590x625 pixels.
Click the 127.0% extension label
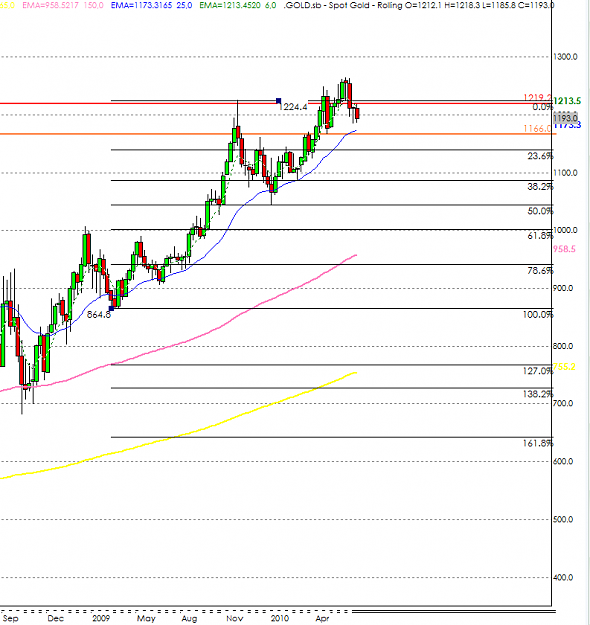pyautogui.click(x=538, y=371)
